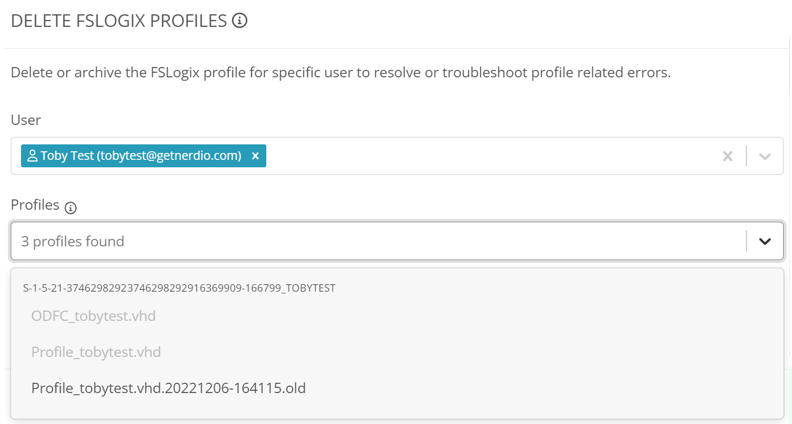
Task: Click the S-1-5-21 TOBYTEST group header
Action: click(x=179, y=288)
